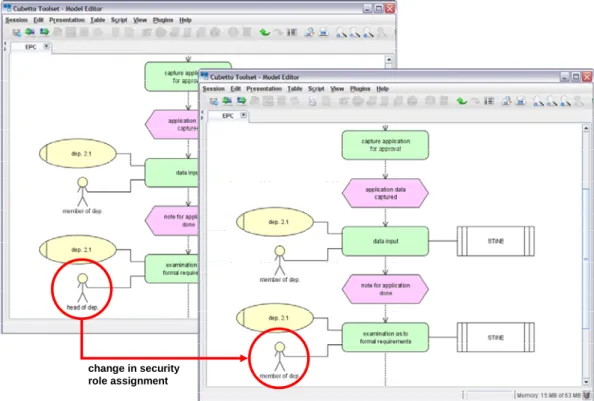Open the Edit menu in the front window
Image resolution: width=594 pixels, height=401 pixels.
click(x=236, y=89)
